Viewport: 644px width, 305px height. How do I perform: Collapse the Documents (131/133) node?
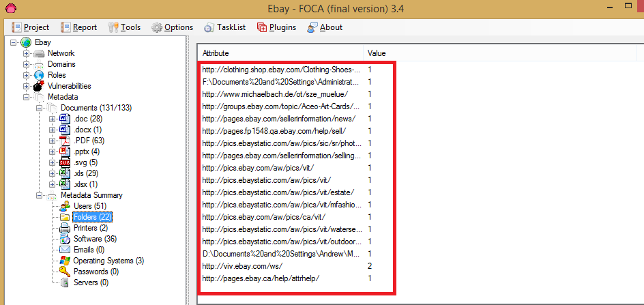39,108
